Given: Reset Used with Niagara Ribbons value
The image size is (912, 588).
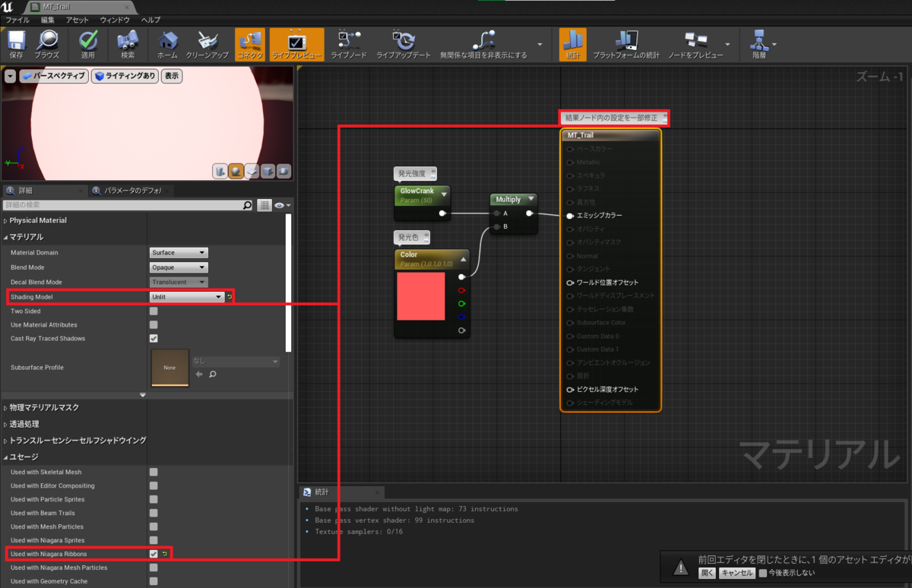Looking at the screenshot, I should (164, 554).
